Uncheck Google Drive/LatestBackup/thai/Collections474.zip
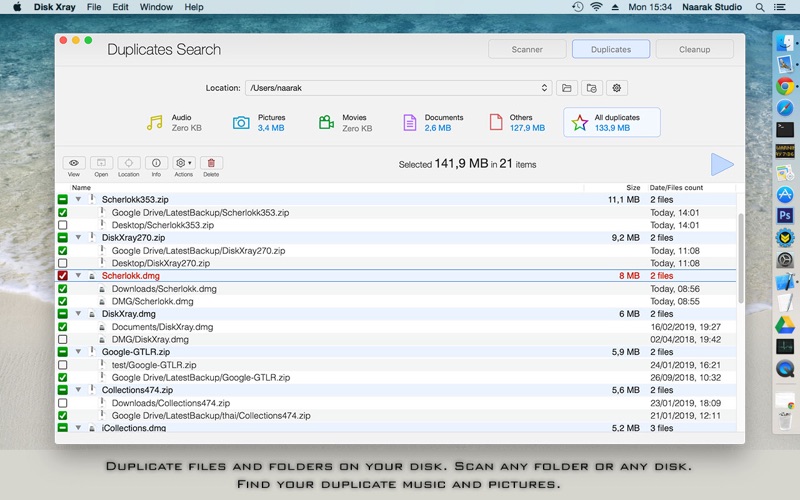 pos(63,416)
